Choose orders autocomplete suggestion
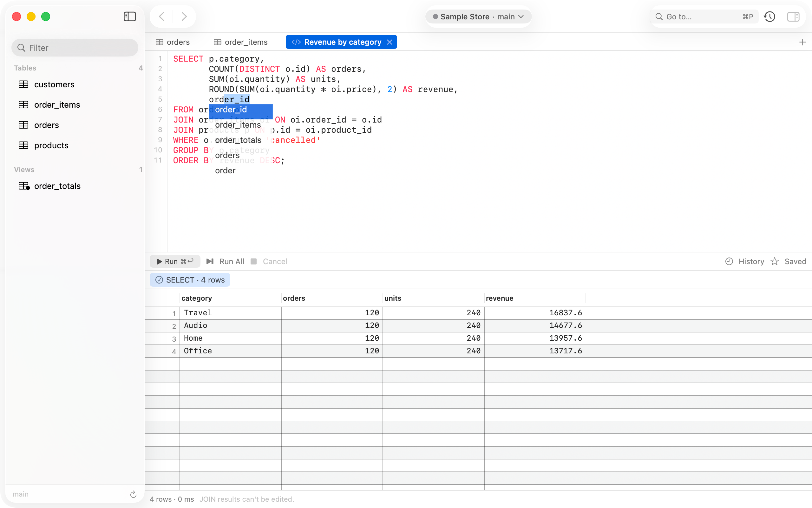This screenshot has width=812, height=508. [240, 155]
